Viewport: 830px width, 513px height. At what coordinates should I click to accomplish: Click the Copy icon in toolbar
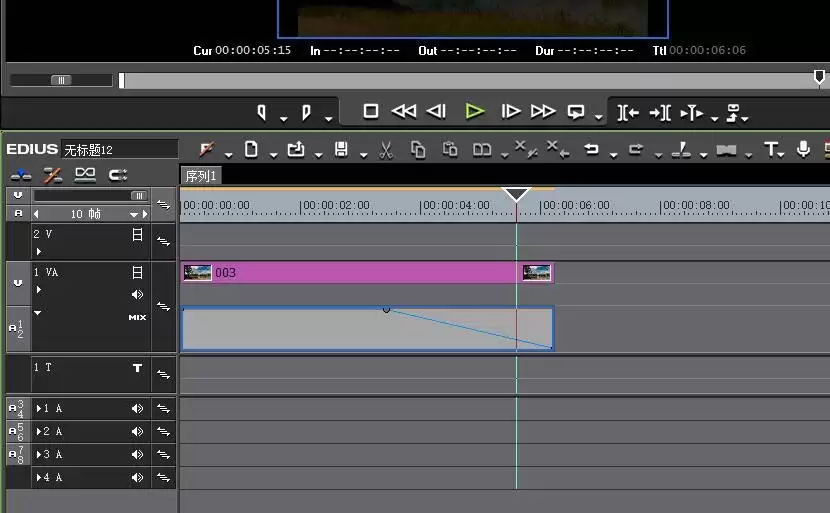(418, 150)
